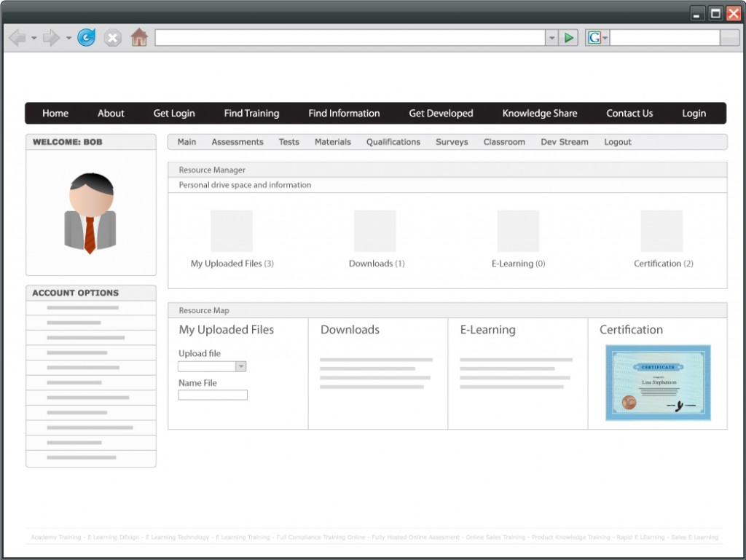Click the Logout link
Viewport: 746px width, 560px height.
pos(618,142)
